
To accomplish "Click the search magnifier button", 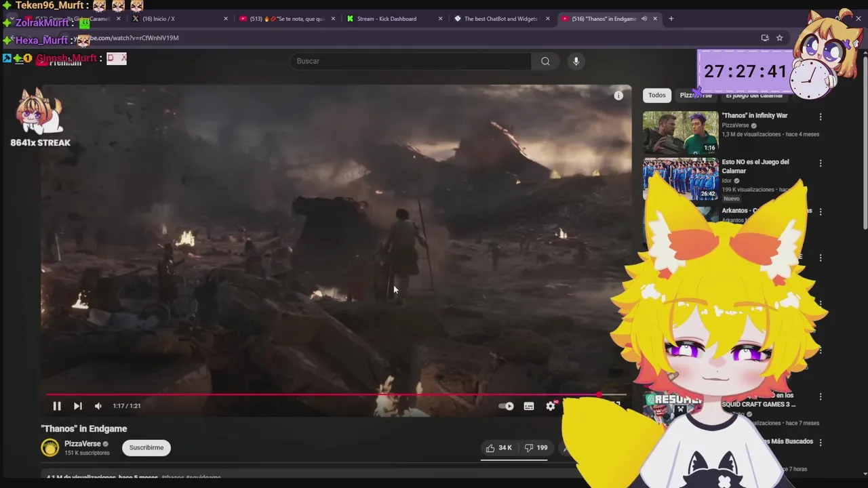I will click(545, 61).
